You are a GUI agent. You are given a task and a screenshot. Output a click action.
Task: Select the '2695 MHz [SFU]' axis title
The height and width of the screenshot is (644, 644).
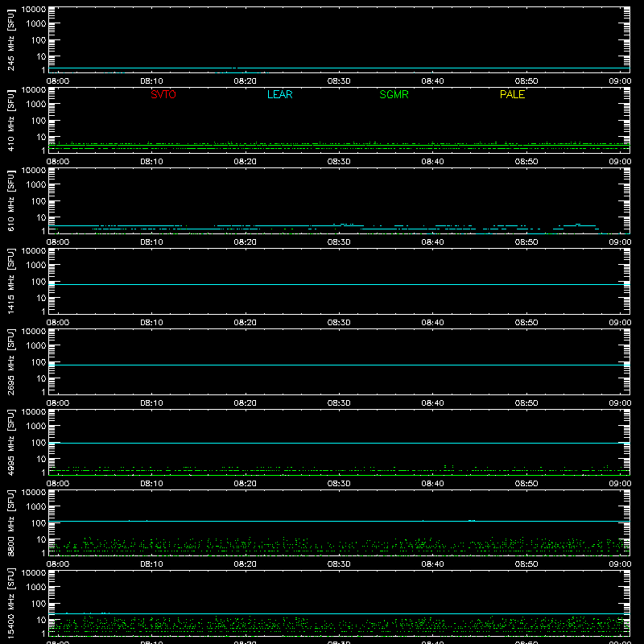pos(10,362)
